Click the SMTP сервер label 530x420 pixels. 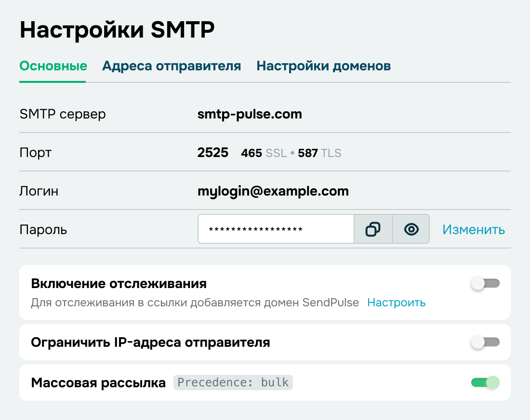pyautogui.click(x=63, y=114)
